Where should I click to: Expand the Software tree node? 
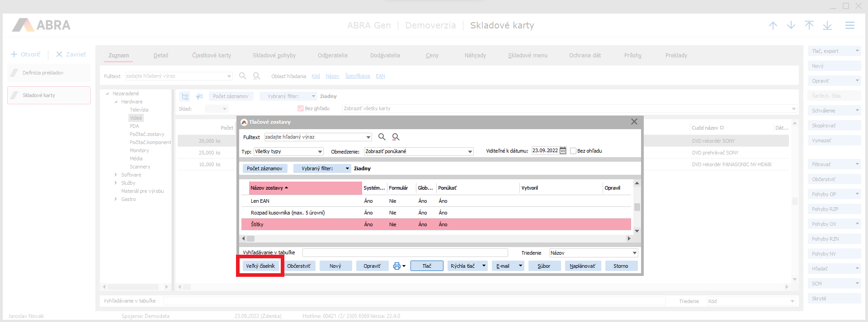click(x=116, y=175)
